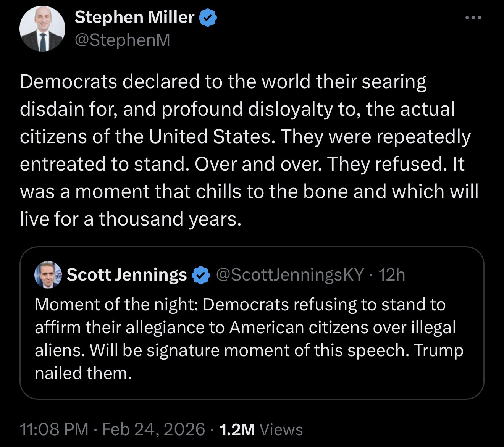
Task: Click the 12h timestamp on quoted post
Action: (x=392, y=274)
